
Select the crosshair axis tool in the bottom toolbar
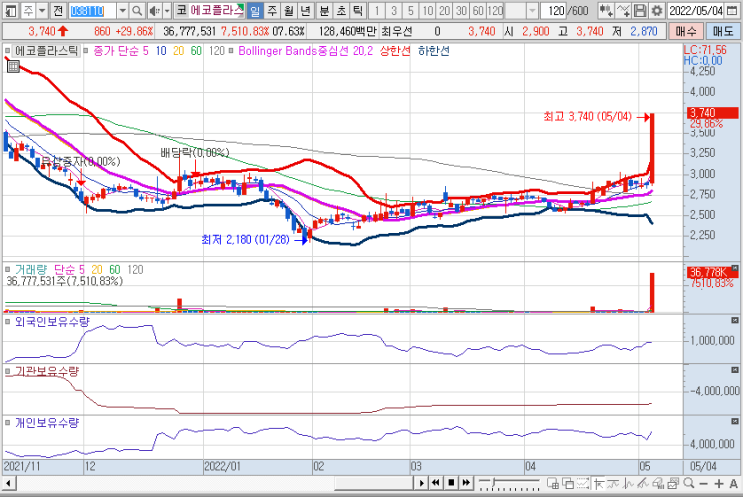(x=598, y=483)
